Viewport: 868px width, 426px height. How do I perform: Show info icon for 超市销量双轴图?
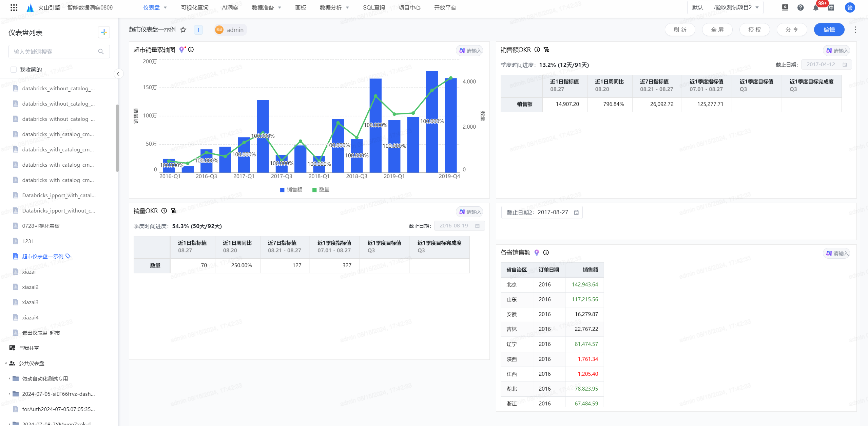pyautogui.click(x=191, y=50)
